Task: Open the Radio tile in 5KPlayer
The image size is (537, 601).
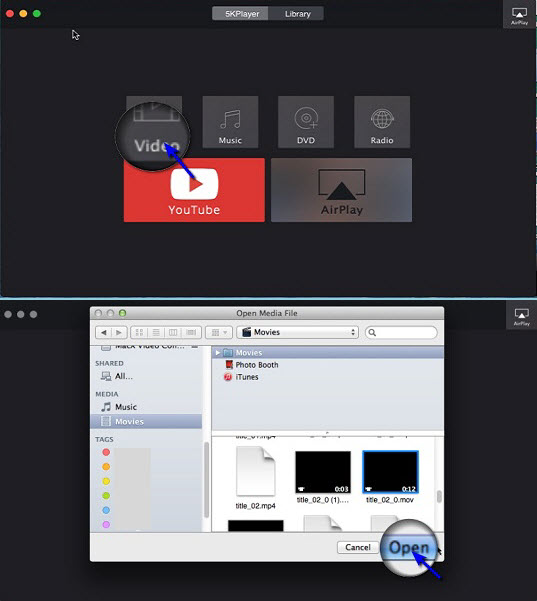Action: 382,122
